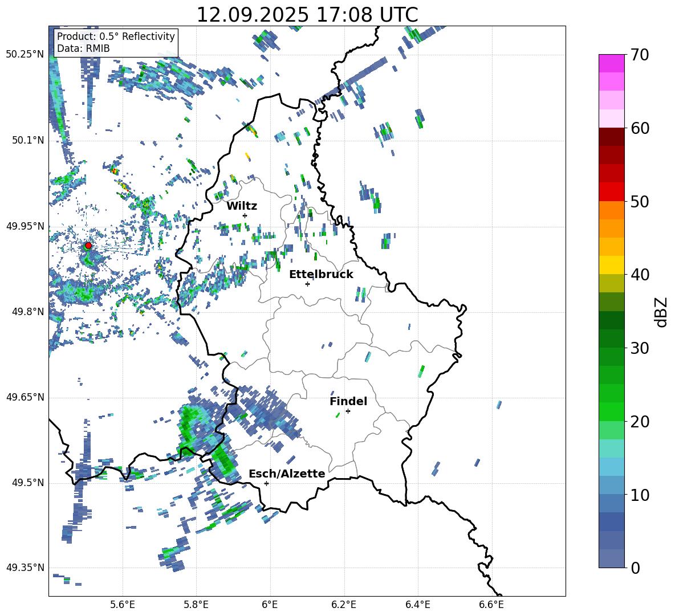The image size is (675, 616).
Task: Click the Wiltz city label
Action: pos(242,206)
